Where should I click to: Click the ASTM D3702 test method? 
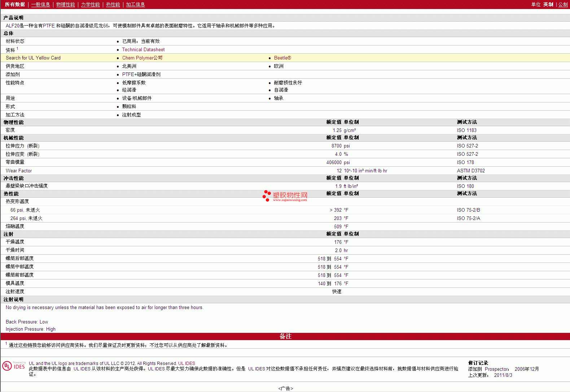pos(471,171)
